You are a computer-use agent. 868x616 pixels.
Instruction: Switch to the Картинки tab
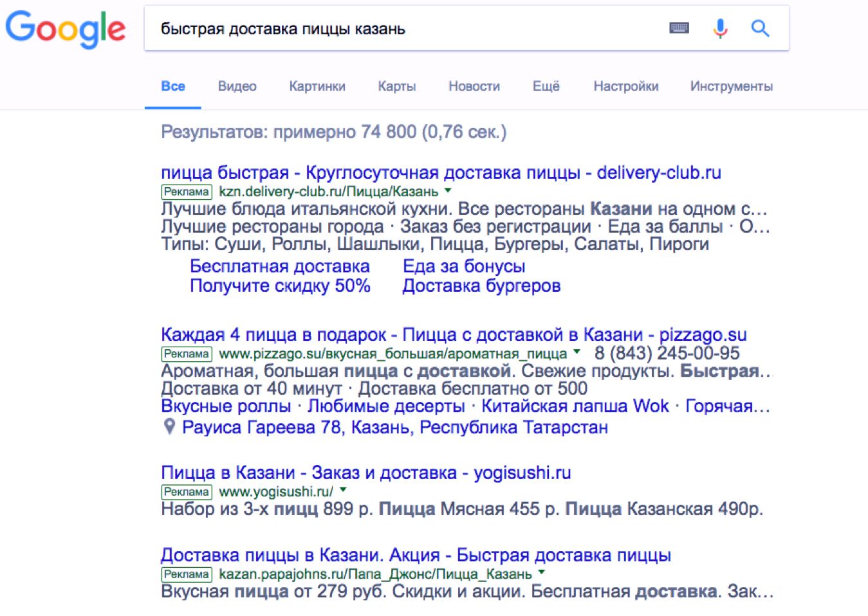(317, 86)
